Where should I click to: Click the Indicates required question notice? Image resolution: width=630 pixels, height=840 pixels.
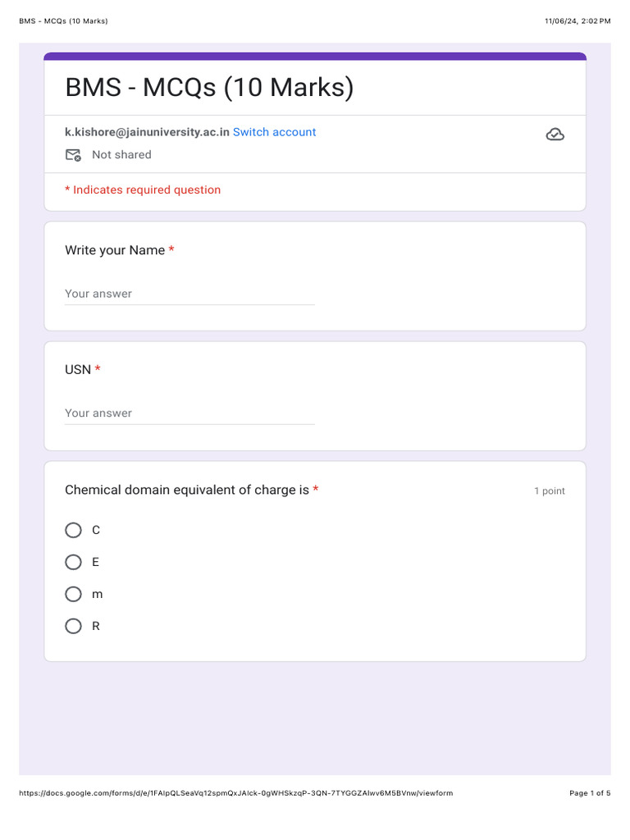pyautogui.click(x=143, y=189)
